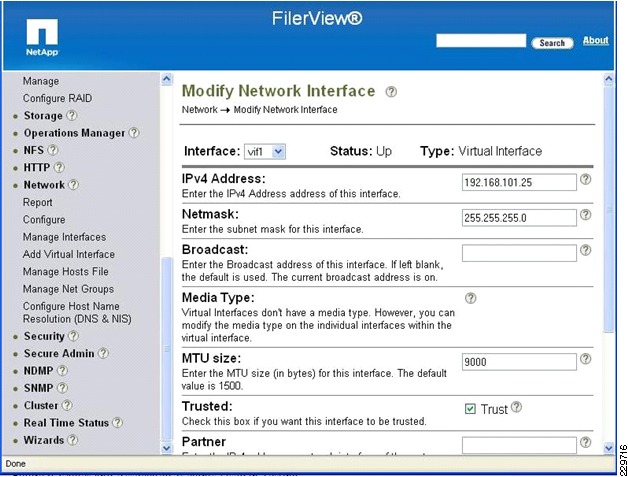
Task: Open help icon next to page title
Action: [x=391, y=92]
